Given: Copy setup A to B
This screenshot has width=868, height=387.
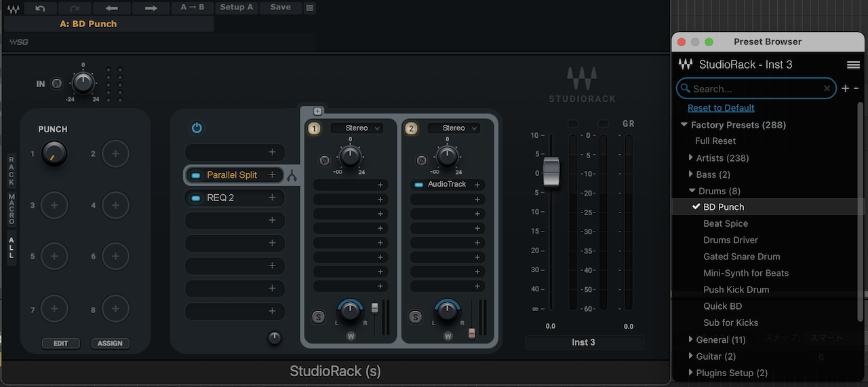Looking at the screenshot, I should pos(193,7).
